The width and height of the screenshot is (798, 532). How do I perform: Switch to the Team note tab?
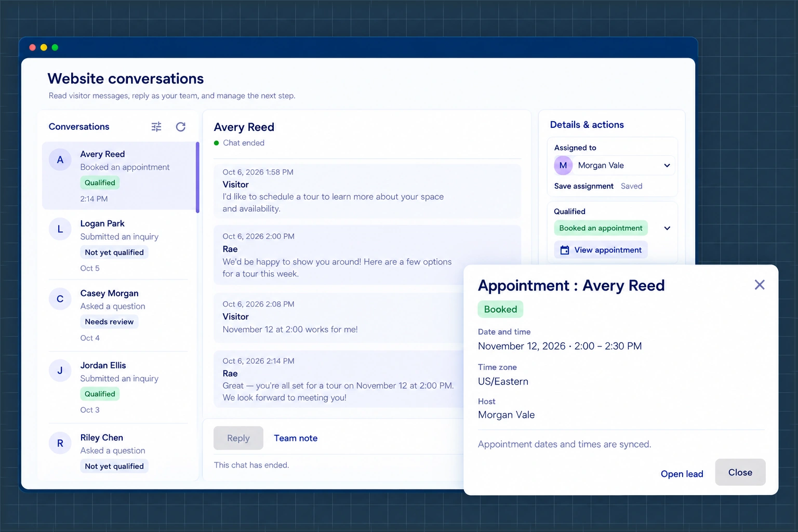296,438
